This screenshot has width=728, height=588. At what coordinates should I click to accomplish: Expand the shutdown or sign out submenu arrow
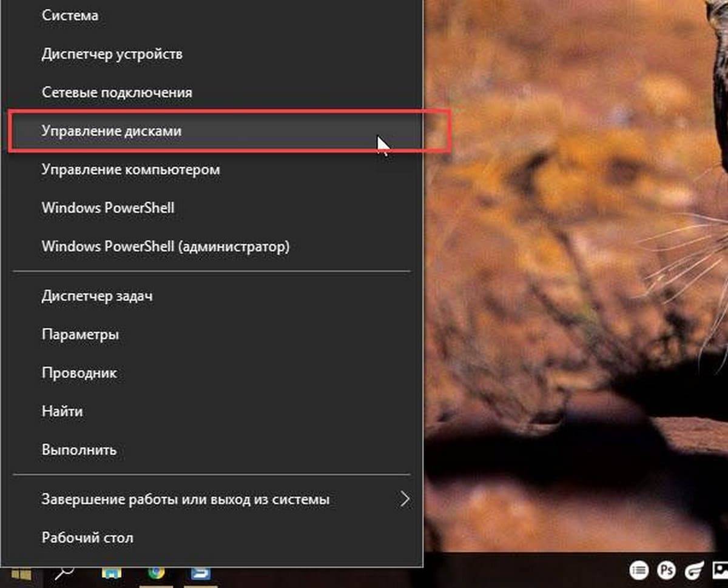click(405, 499)
